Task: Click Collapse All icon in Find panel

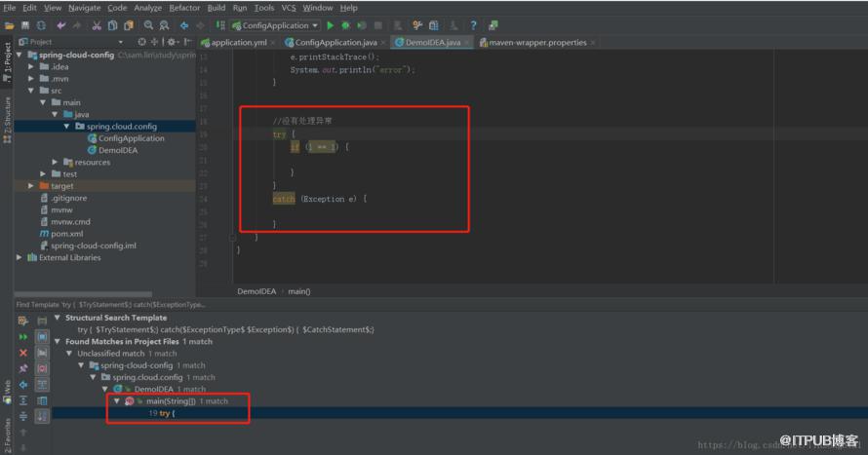Action: 23,416
